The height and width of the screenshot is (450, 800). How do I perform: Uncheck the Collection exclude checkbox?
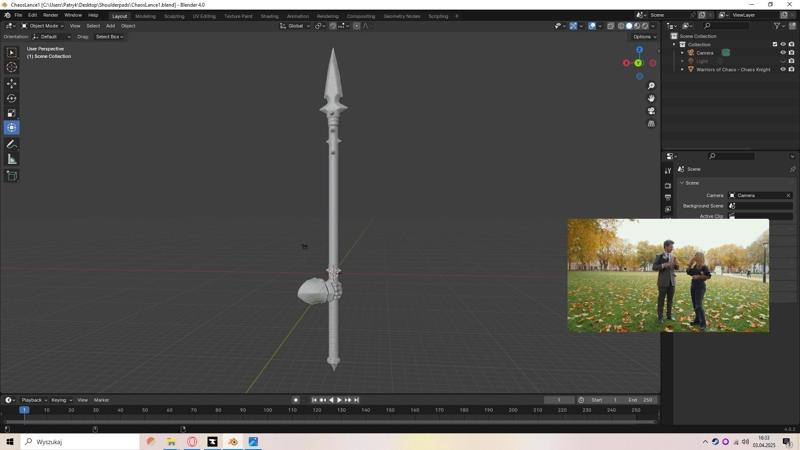point(775,44)
